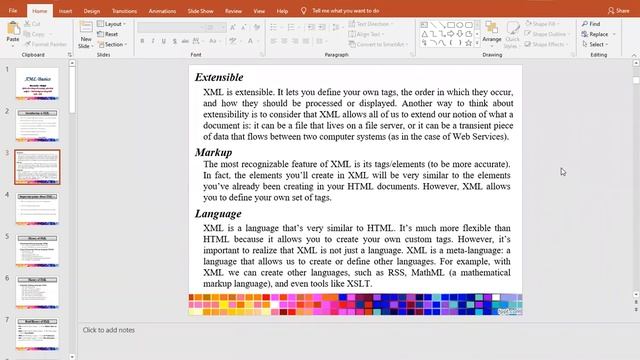Switch to the Slide Show tab
Screen dimensions: 640x360
pyautogui.click(x=200, y=11)
